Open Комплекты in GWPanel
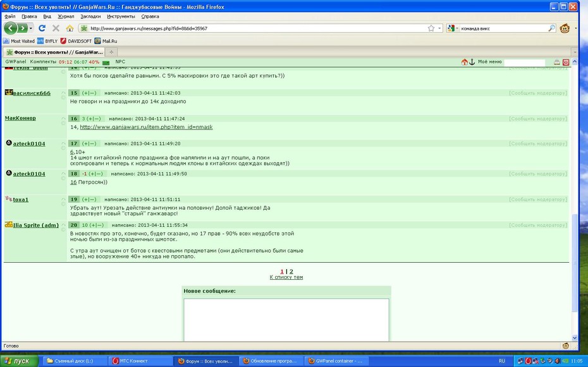The image size is (588, 367). tap(43, 62)
